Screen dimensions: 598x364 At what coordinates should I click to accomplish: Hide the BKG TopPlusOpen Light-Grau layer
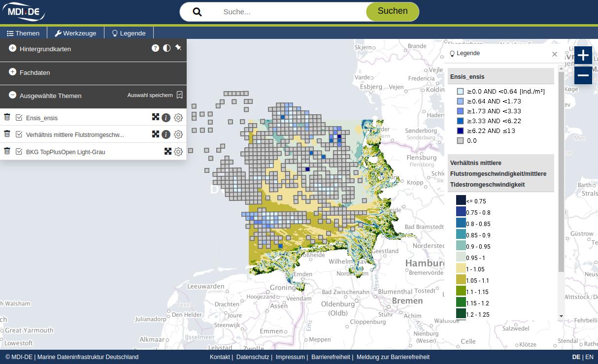coord(19,152)
